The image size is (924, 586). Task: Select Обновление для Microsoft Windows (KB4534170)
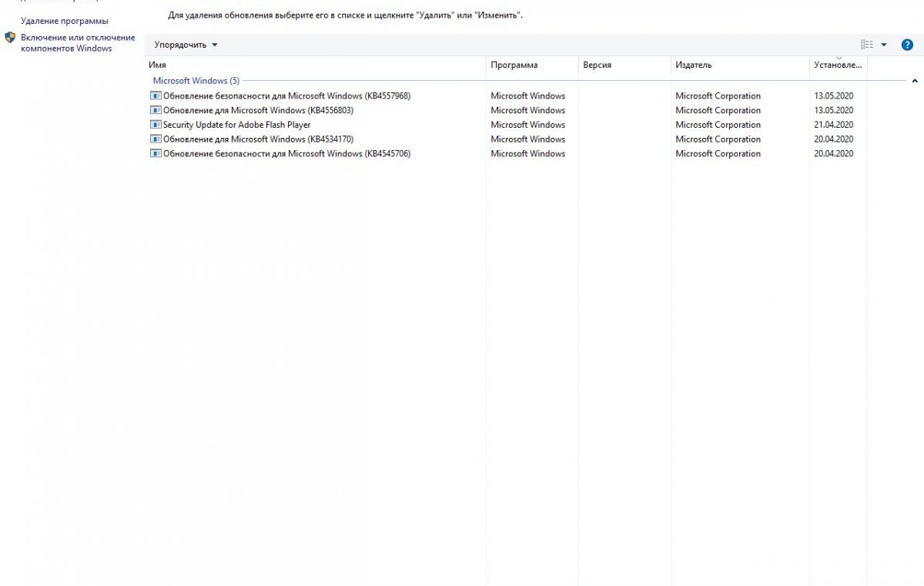258,139
